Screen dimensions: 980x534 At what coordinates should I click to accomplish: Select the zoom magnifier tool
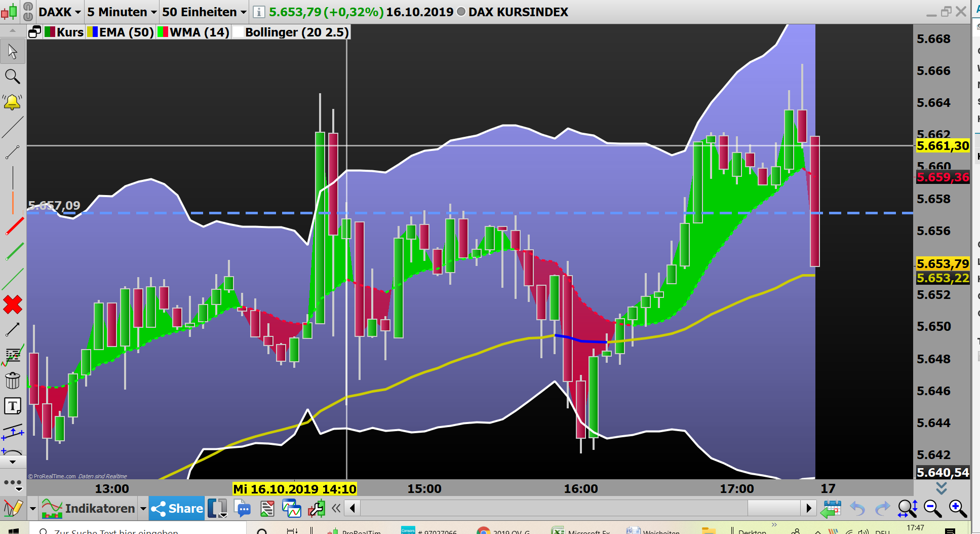tap(12, 77)
